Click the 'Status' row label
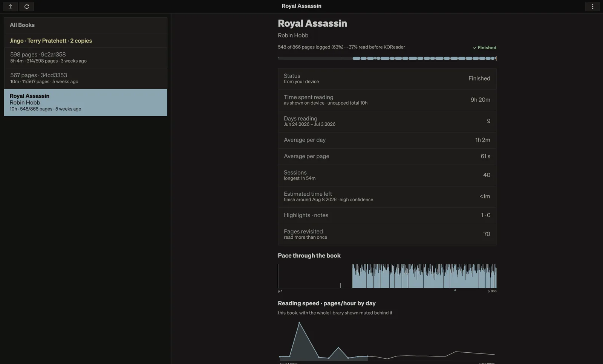This screenshot has width=603, height=364. (x=292, y=76)
